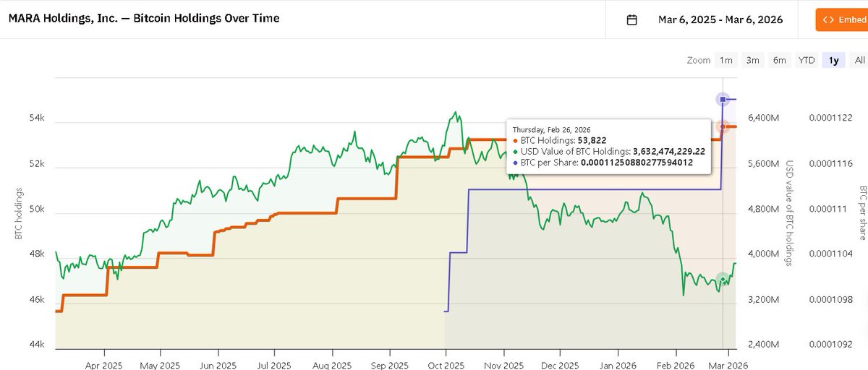Show All time zoom range
This screenshot has width=868, height=370.
(x=859, y=61)
